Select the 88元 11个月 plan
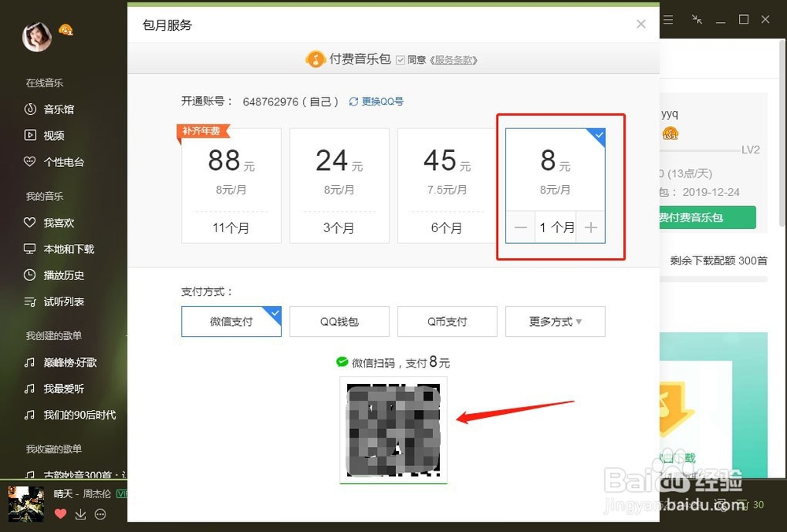Screen dimensions: 787x532 231,186
